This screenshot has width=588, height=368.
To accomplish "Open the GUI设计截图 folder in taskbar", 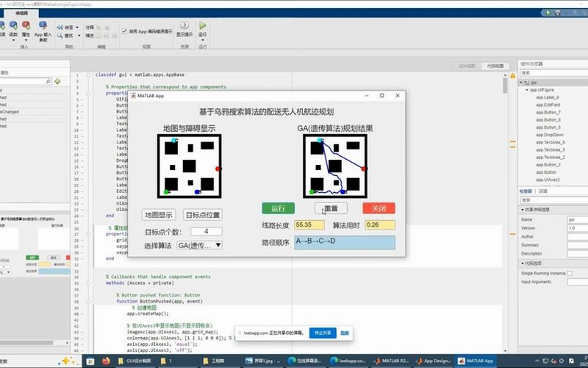I will (135, 361).
